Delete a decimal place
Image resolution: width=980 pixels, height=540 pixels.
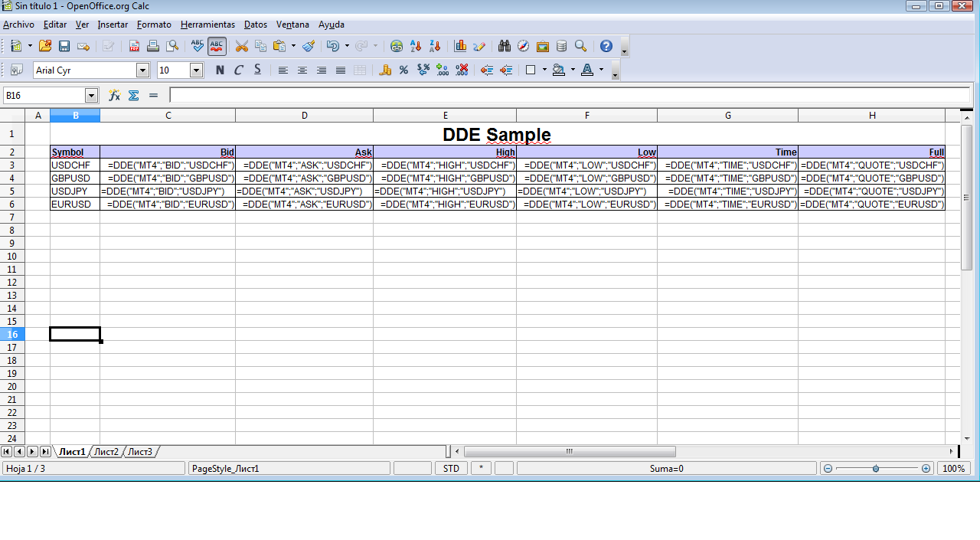pyautogui.click(x=462, y=70)
